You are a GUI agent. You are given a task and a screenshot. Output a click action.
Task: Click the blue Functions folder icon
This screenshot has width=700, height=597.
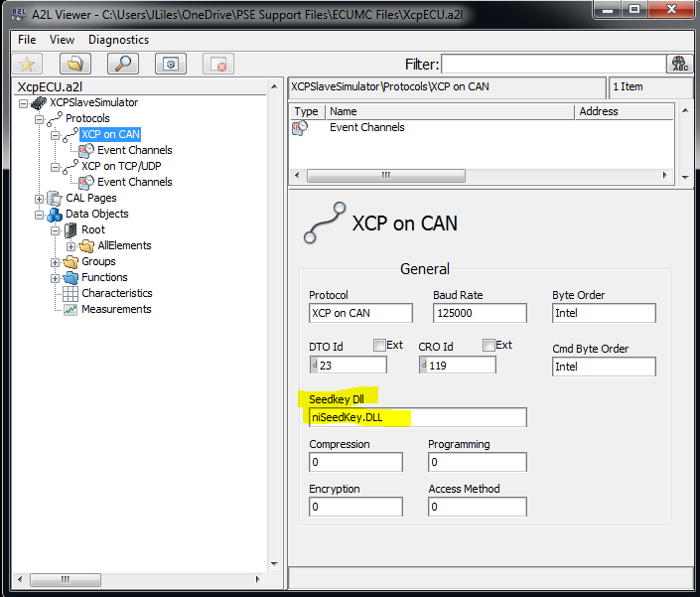pyautogui.click(x=70, y=278)
